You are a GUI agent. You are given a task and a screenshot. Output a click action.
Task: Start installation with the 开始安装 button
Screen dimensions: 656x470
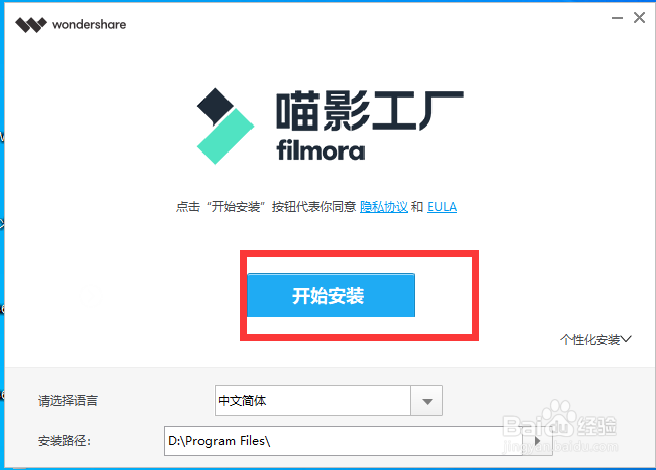coord(331,295)
